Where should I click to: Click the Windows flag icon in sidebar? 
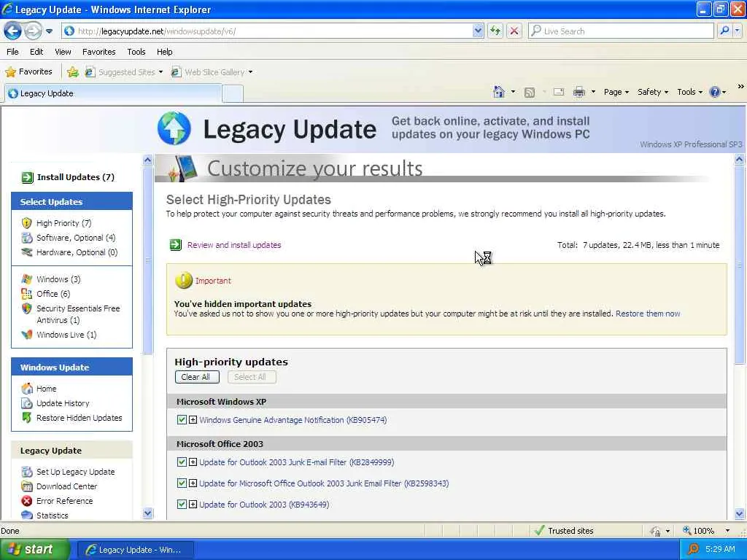tap(27, 279)
